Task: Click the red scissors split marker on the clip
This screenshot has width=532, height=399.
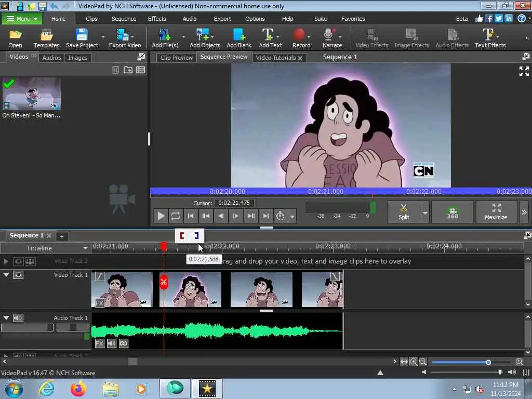Action: (x=164, y=282)
